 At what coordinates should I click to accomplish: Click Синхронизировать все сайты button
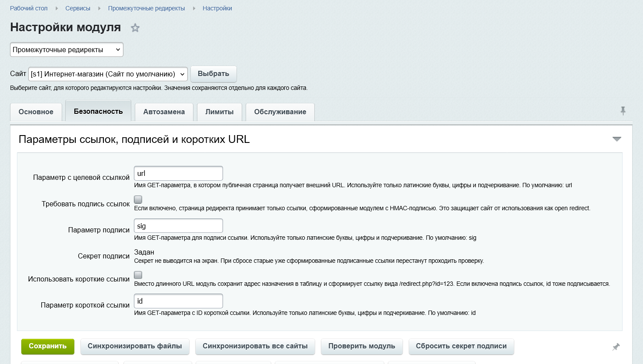[255, 346]
